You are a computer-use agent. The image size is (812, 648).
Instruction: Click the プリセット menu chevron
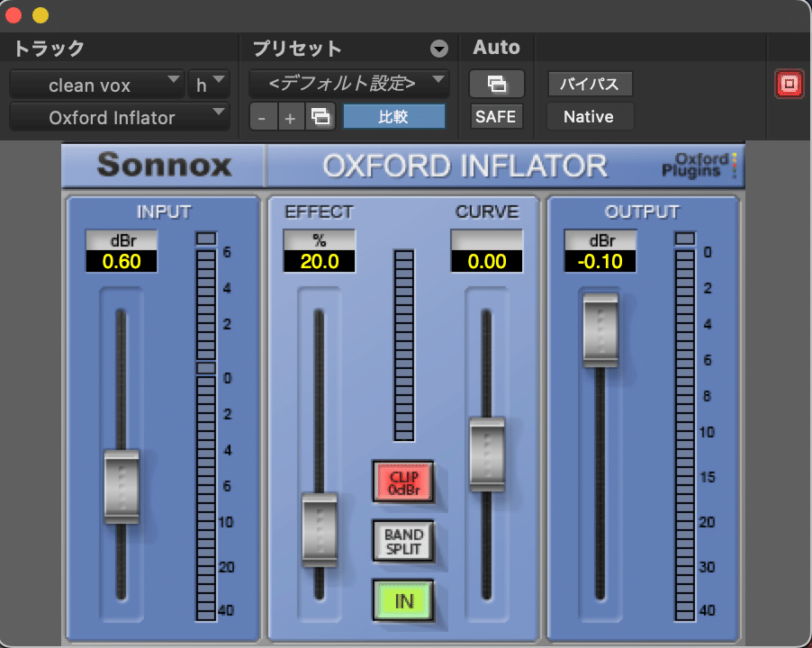tap(439, 49)
